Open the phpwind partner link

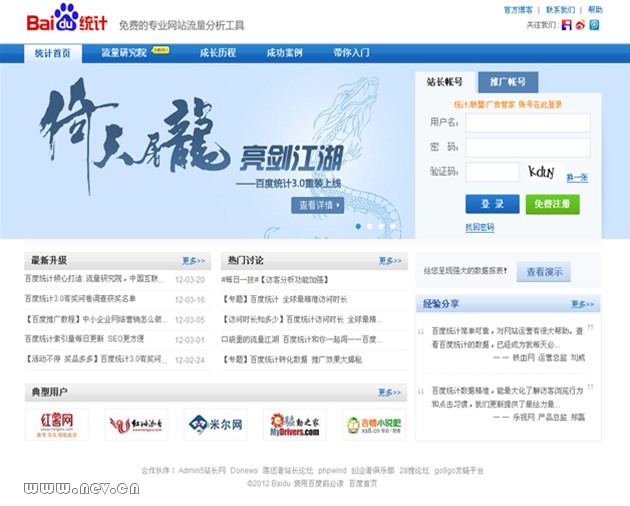click(332, 471)
